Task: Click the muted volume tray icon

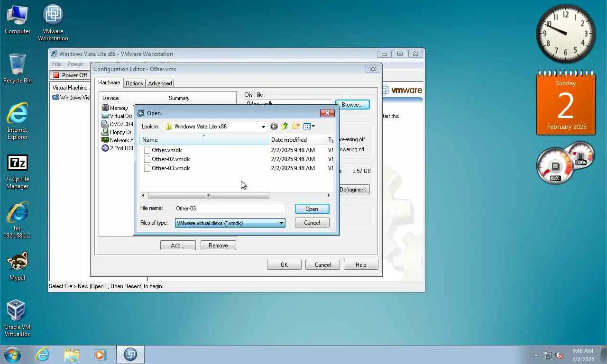Action: click(560, 355)
